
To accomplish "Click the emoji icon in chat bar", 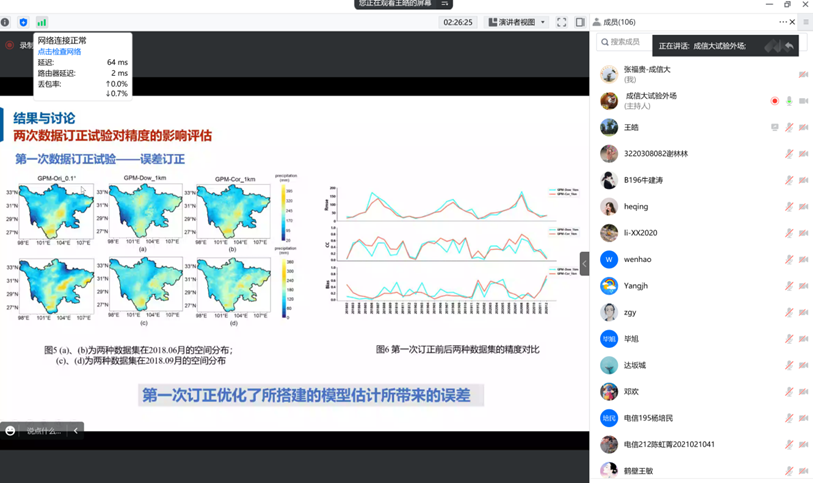I will click(11, 430).
